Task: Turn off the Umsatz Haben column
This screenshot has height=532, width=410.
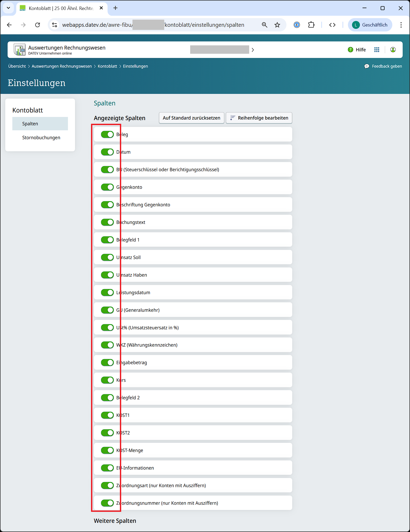Action: 107,275
